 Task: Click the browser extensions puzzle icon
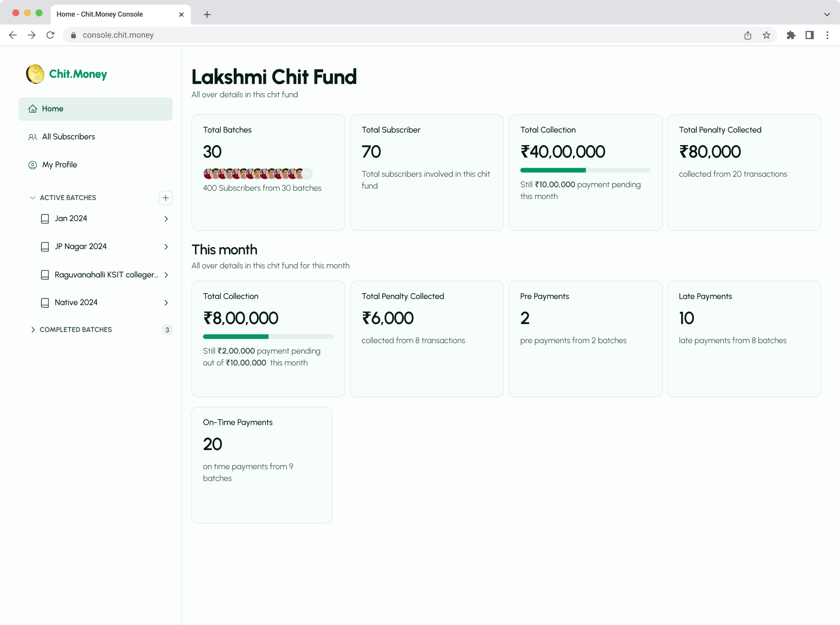point(791,35)
